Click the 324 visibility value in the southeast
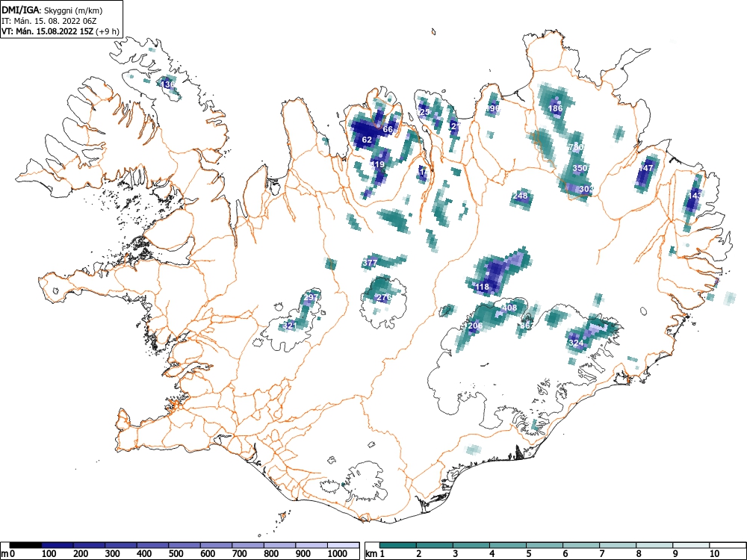Screen dimensions: 747x560 577,343
